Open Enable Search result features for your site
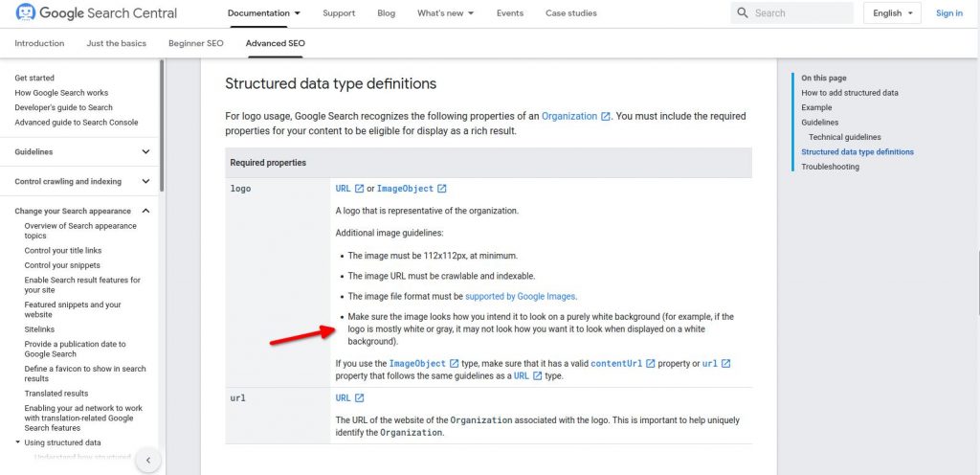The image size is (980, 475). (x=82, y=285)
